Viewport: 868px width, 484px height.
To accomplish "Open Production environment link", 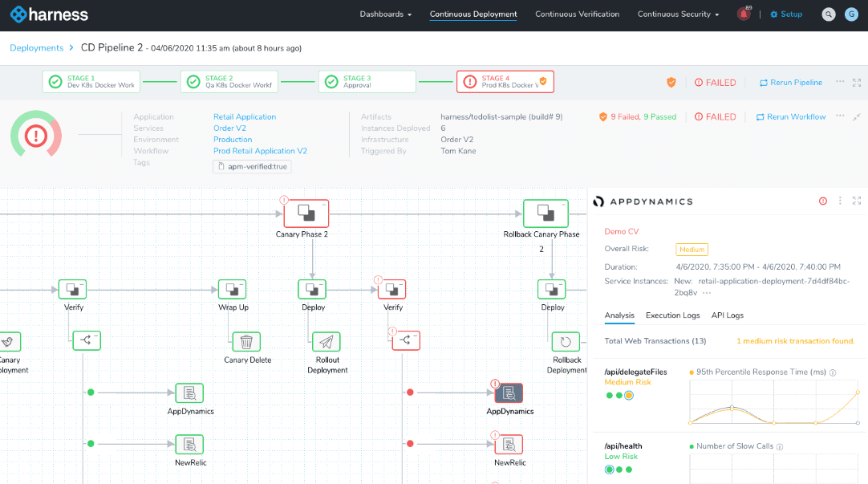I will pyautogui.click(x=233, y=140).
